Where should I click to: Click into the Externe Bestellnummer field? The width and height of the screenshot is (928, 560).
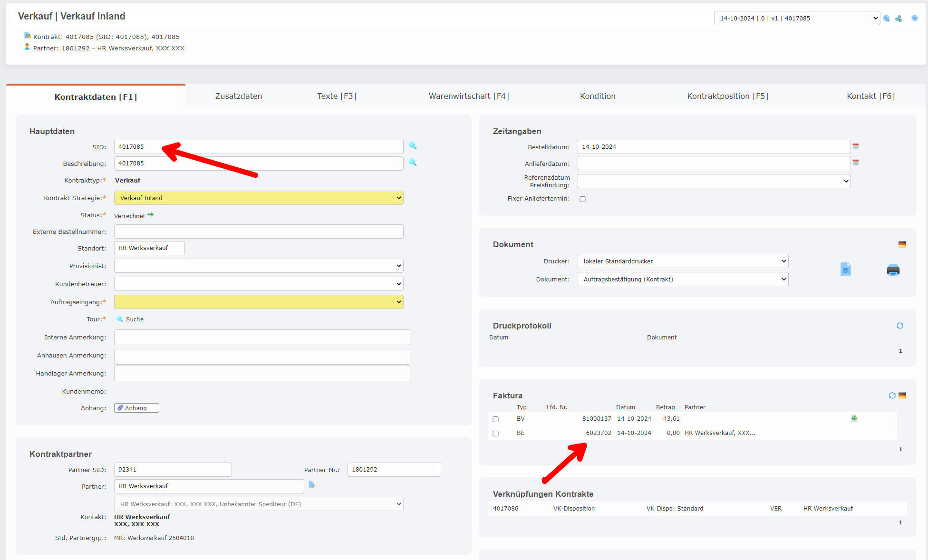259,232
